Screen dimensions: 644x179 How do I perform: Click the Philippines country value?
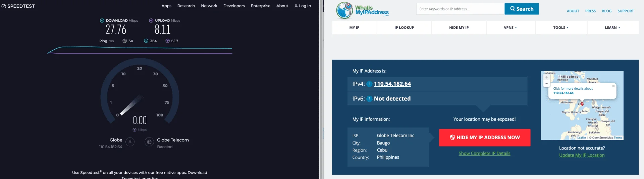388,157
